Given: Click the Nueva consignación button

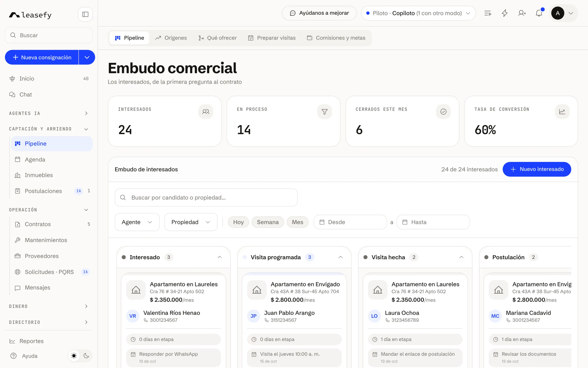Looking at the screenshot, I should pos(42,57).
